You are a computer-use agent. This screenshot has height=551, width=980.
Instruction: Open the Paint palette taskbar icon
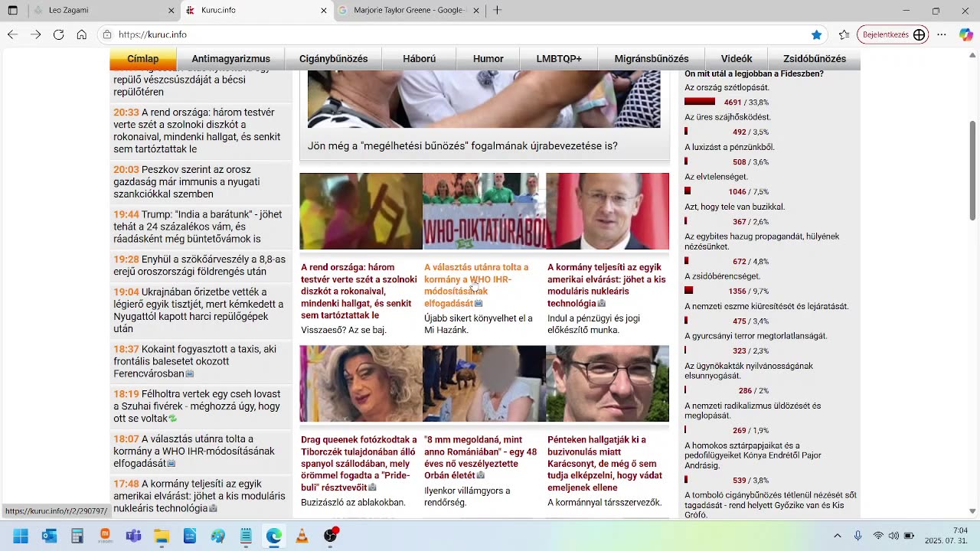click(x=218, y=536)
